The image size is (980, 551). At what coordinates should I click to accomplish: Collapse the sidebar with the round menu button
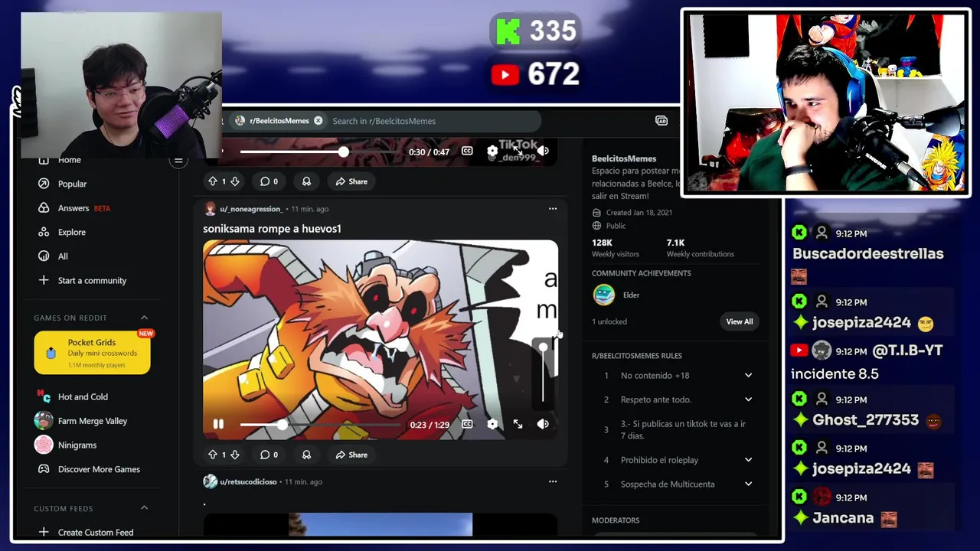pos(178,160)
